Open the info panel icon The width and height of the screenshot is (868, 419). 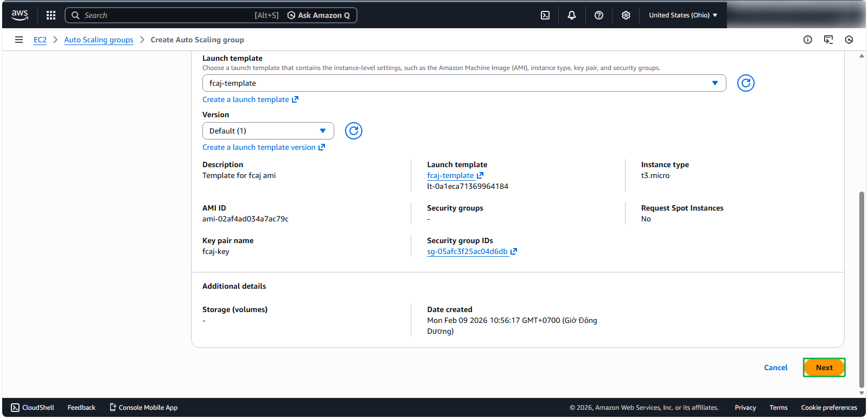pos(808,40)
